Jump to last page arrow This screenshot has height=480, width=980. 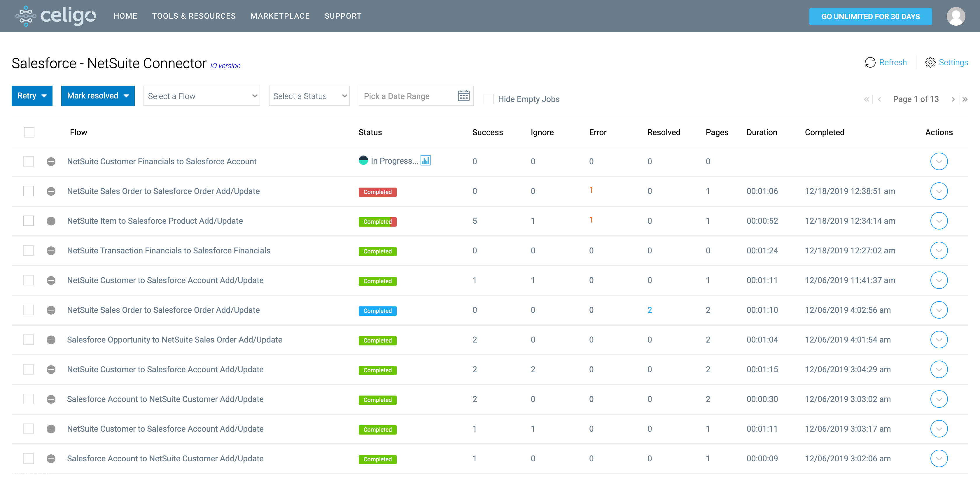[965, 99]
